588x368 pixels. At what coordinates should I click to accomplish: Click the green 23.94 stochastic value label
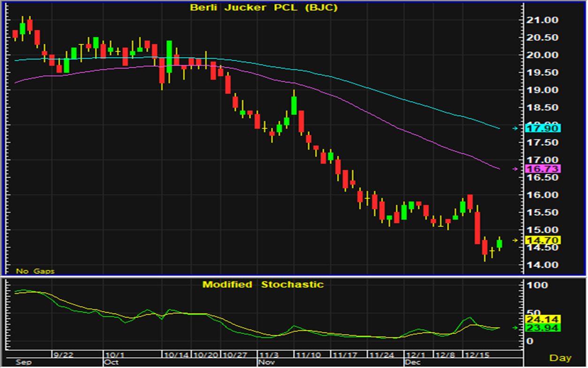click(543, 328)
